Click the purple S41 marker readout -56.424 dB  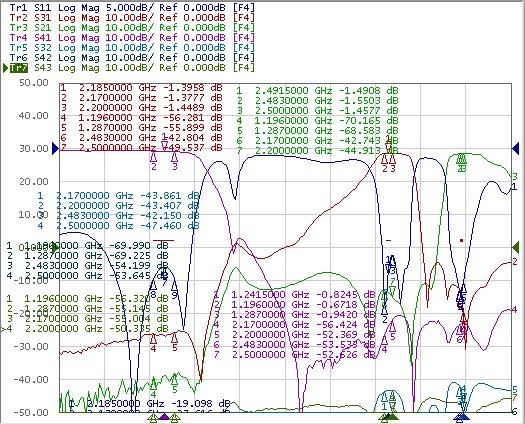pyautogui.click(x=346, y=325)
